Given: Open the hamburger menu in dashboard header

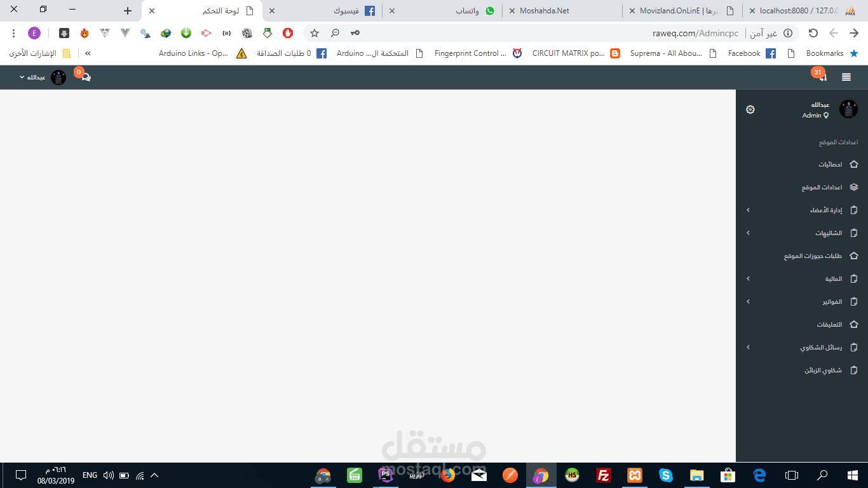Looking at the screenshot, I should pyautogui.click(x=846, y=78).
